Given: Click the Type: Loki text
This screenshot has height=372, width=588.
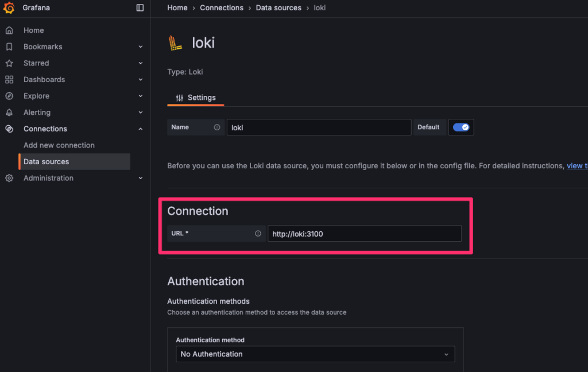Looking at the screenshot, I should coord(185,72).
